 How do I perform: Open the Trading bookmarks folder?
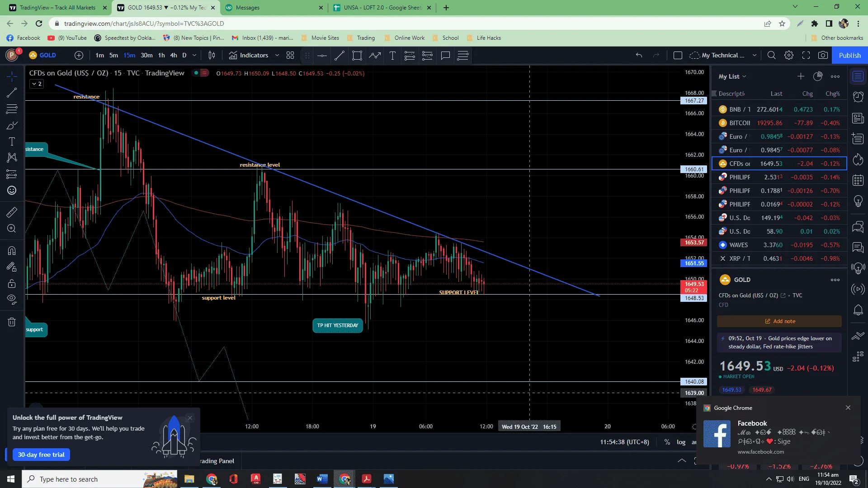click(x=361, y=38)
